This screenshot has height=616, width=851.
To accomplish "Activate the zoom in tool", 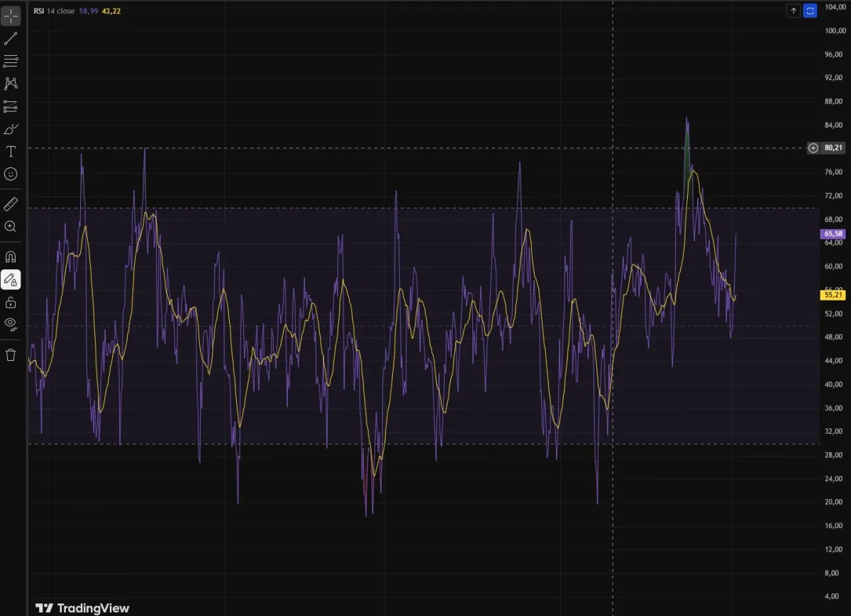I will point(11,227).
